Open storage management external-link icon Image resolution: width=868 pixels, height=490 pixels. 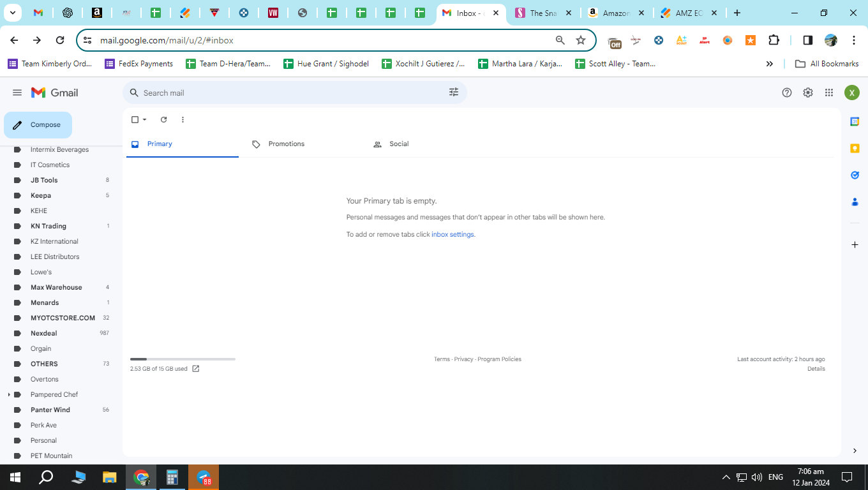[x=196, y=369]
